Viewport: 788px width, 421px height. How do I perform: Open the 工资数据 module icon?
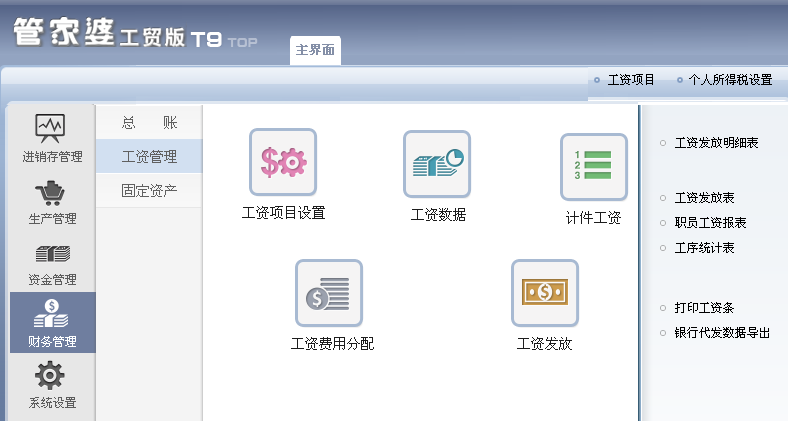pos(437,164)
